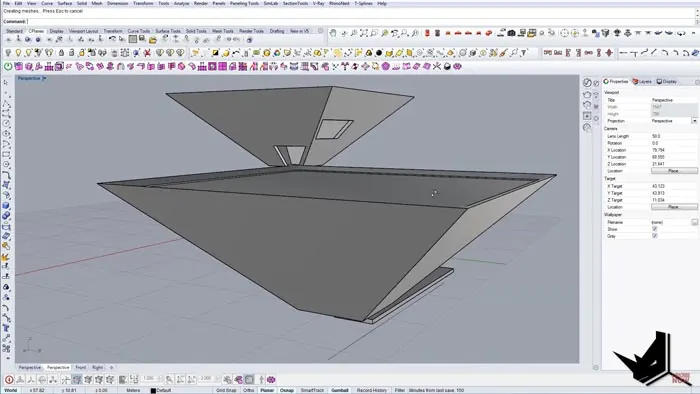The height and width of the screenshot is (394, 700).
Task: Select the Polyline tool in left sidebar
Action: pos(6,104)
